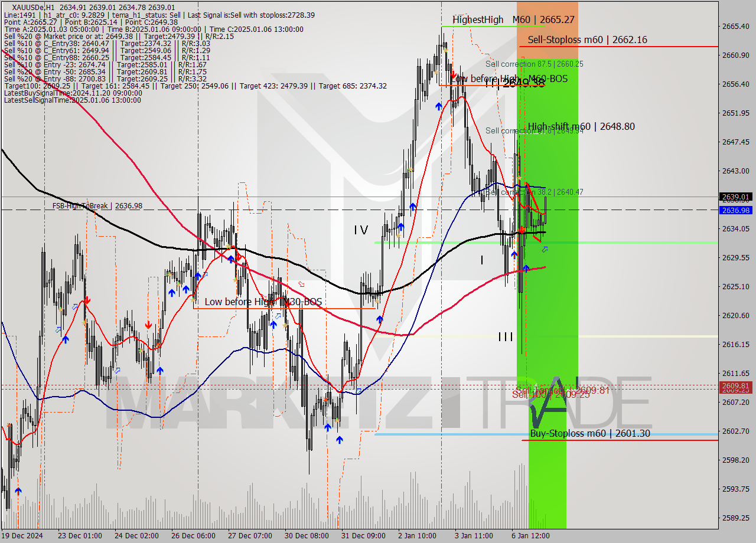Click the '2 Jan 10:00' time label
Image resolution: width=756 pixels, height=543 pixels.
pos(418,535)
